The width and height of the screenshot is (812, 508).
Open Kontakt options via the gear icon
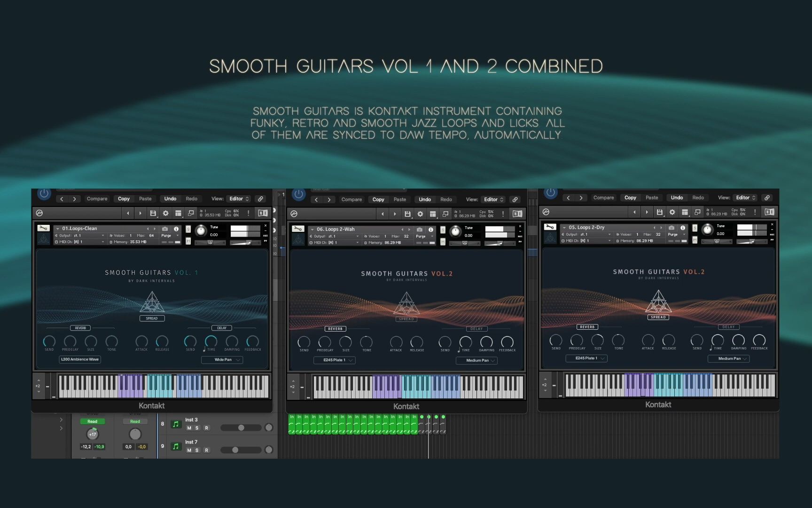(x=165, y=213)
